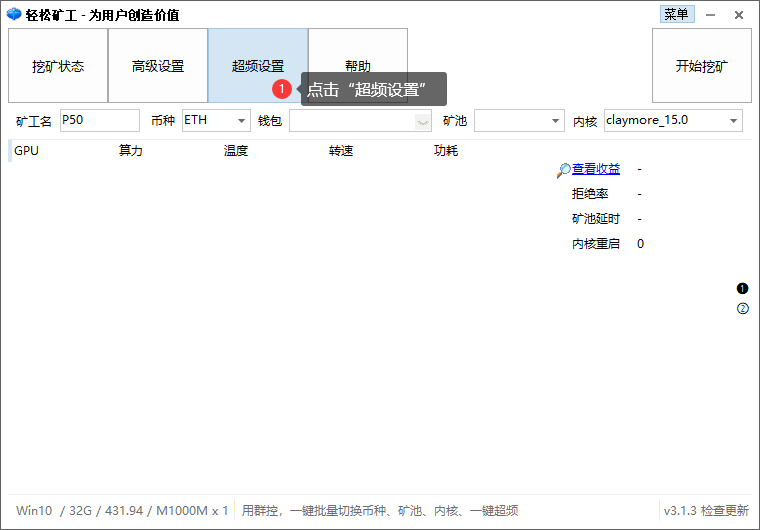Close the 轻松矿工 window
The image size is (760, 530).
click(739, 15)
